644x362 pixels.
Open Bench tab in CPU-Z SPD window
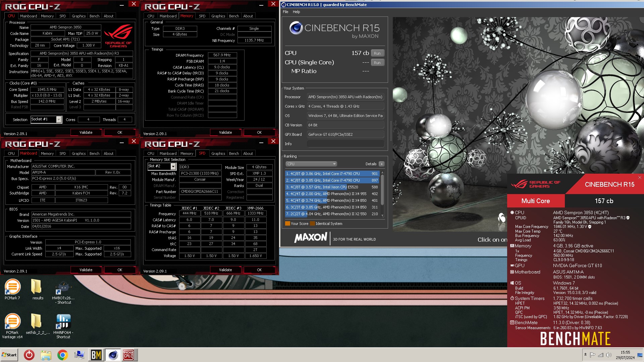click(234, 154)
